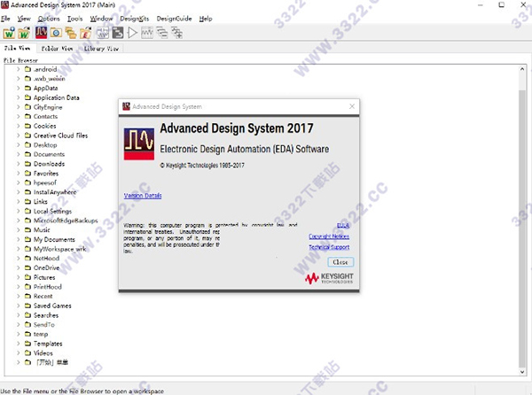Click the folder icon beside Videos

(x=27, y=353)
